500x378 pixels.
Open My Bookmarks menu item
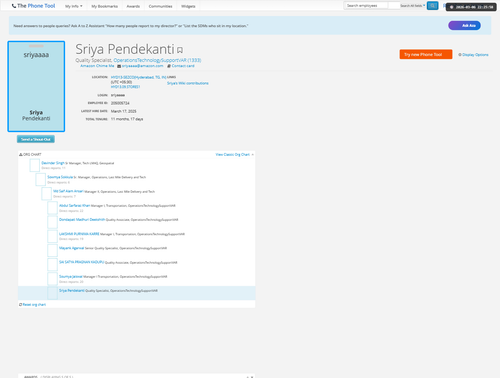[105, 6]
